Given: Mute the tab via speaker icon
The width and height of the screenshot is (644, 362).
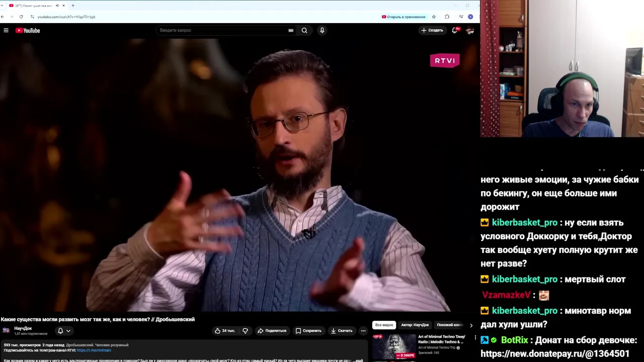Looking at the screenshot, I should [57, 6].
